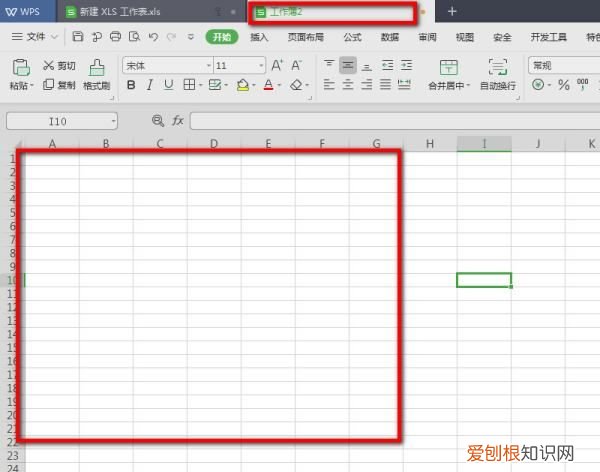This screenshot has width=600, height=472.
Task: Align text to vertical middle
Action: coord(347,65)
